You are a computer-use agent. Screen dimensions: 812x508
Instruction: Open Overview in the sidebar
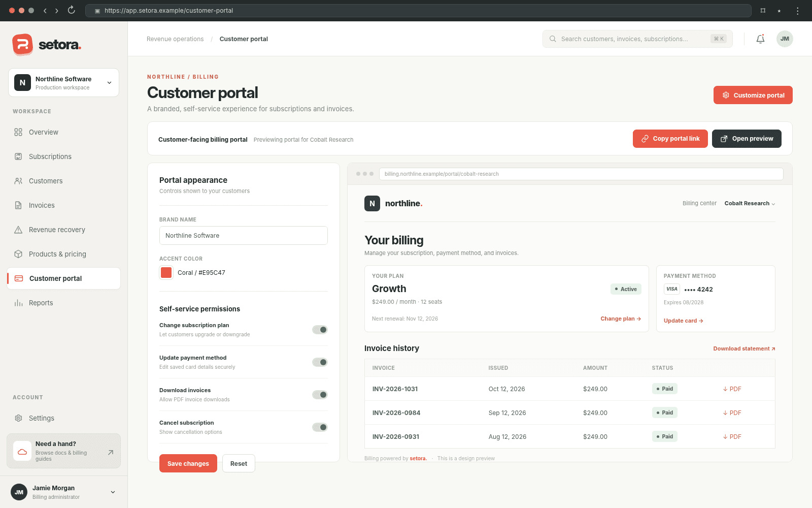(x=63, y=132)
